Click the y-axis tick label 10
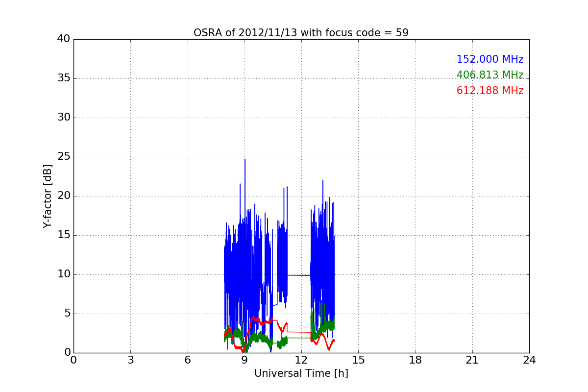 pos(64,274)
